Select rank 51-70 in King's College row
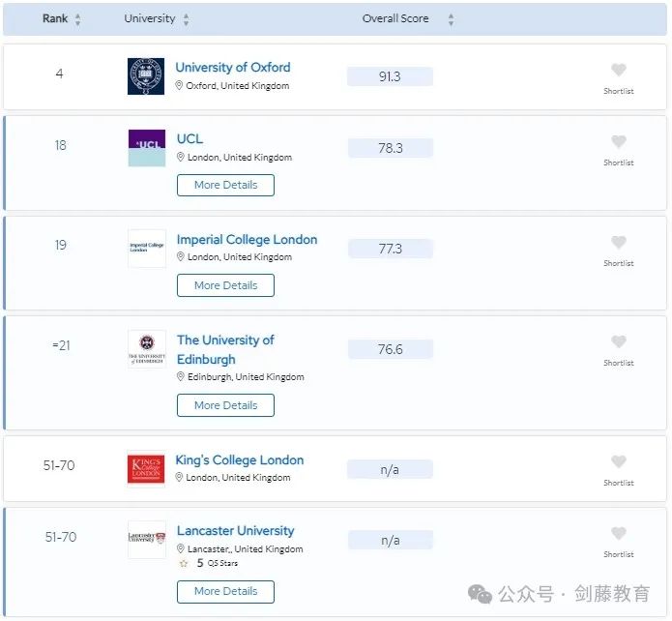 [x=59, y=465]
